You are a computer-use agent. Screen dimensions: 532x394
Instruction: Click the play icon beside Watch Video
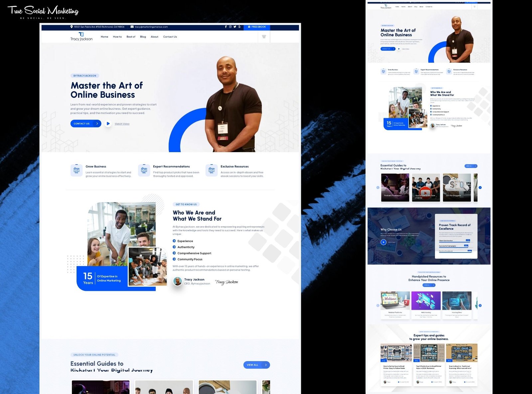108,124
